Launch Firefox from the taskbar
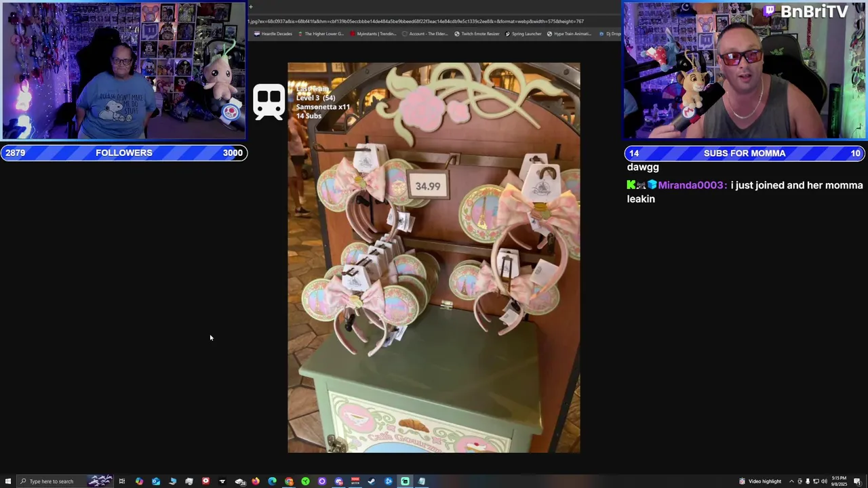This screenshot has height=488, width=868. click(x=256, y=481)
